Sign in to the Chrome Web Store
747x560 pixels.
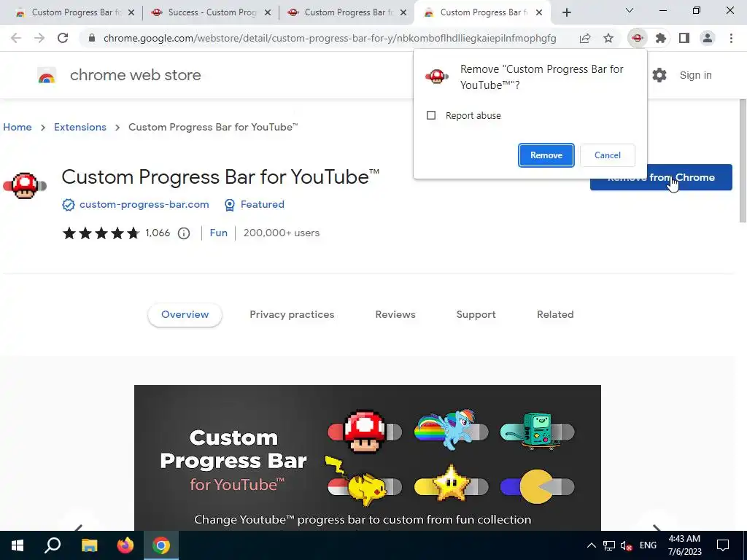[695, 75]
